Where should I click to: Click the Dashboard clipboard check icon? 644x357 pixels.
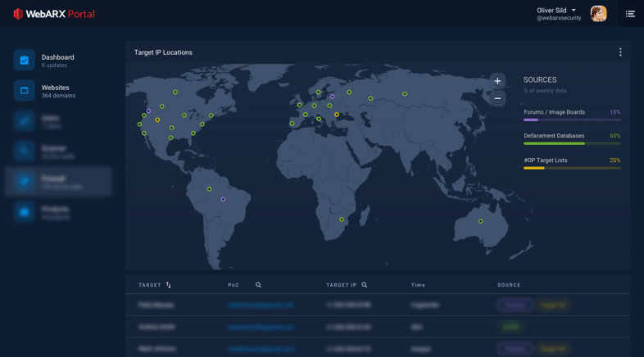coord(25,61)
